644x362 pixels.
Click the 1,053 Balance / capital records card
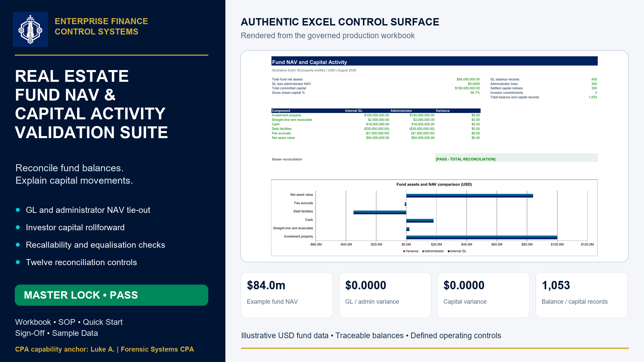(x=582, y=295)
